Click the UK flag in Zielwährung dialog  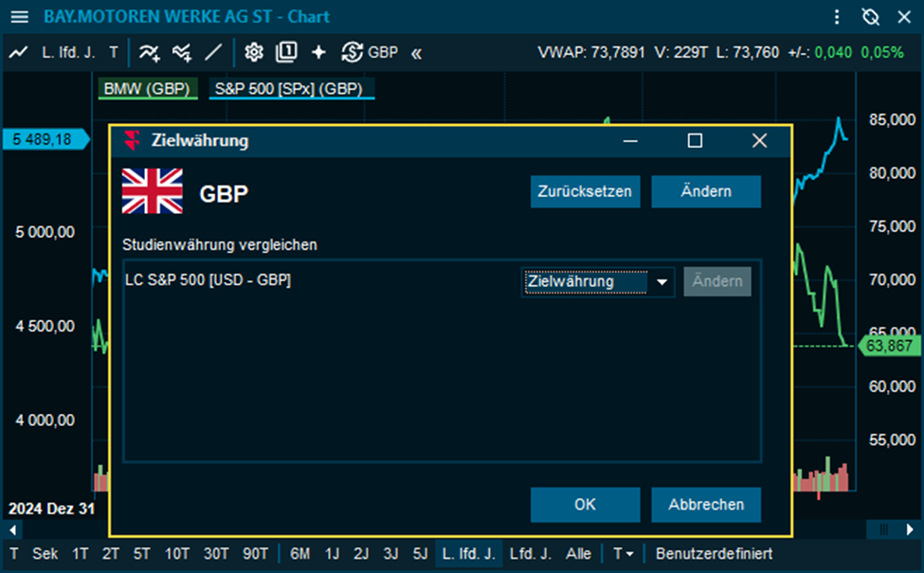(x=152, y=190)
